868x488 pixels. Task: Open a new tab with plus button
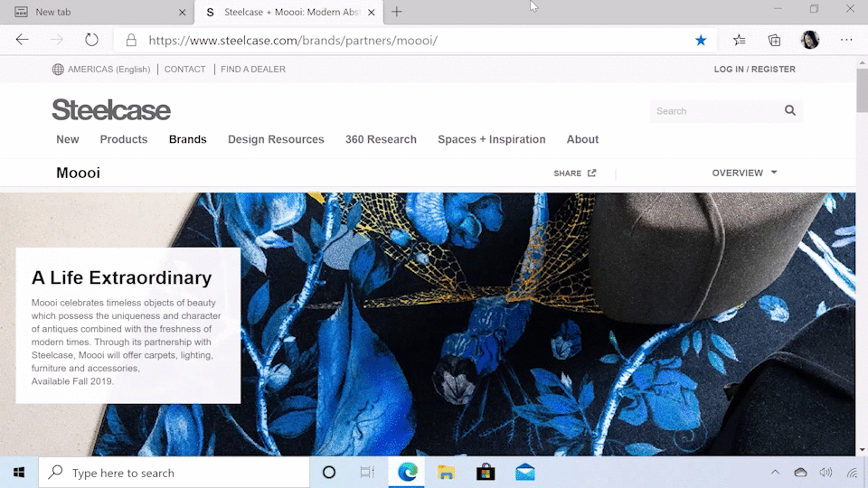click(396, 12)
